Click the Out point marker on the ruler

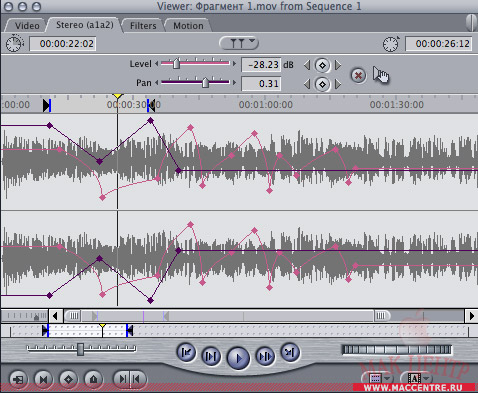point(151,105)
